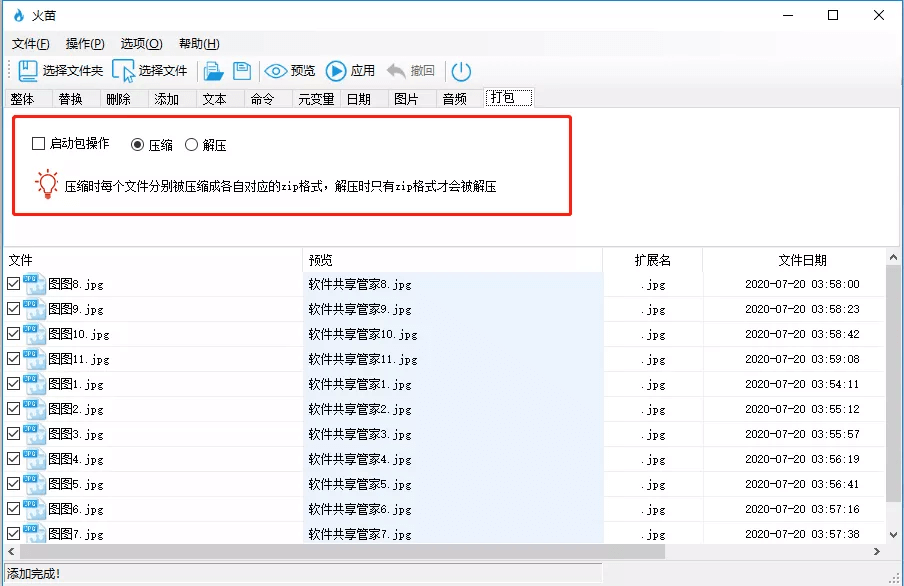Click the JPG file icon of 图图9.jpg

click(35, 309)
